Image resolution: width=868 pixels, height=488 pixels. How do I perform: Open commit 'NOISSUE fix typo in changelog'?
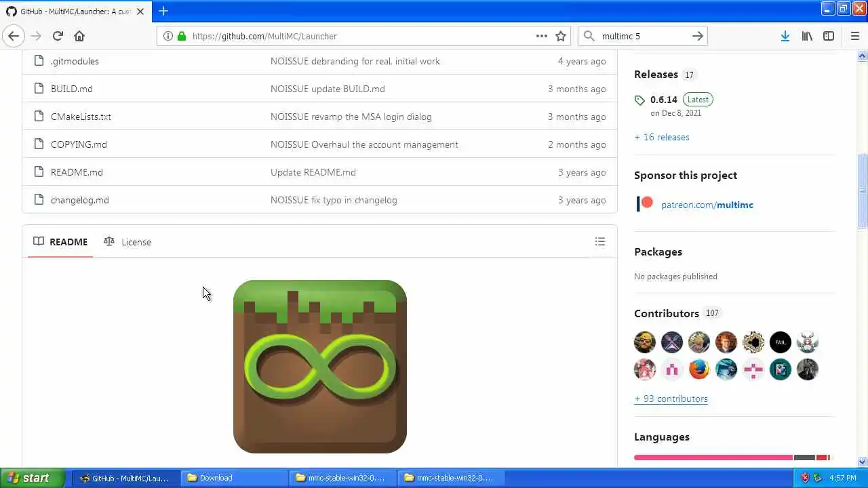(x=334, y=200)
